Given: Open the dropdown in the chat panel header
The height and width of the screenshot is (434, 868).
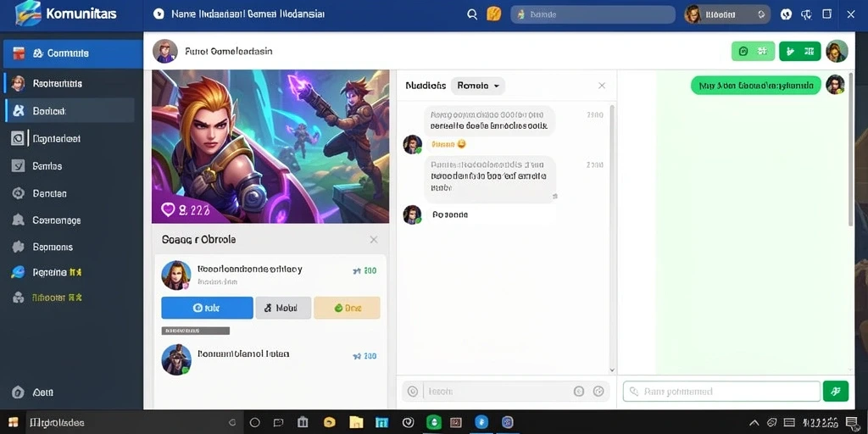Looking at the screenshot, I should [478, 86].
